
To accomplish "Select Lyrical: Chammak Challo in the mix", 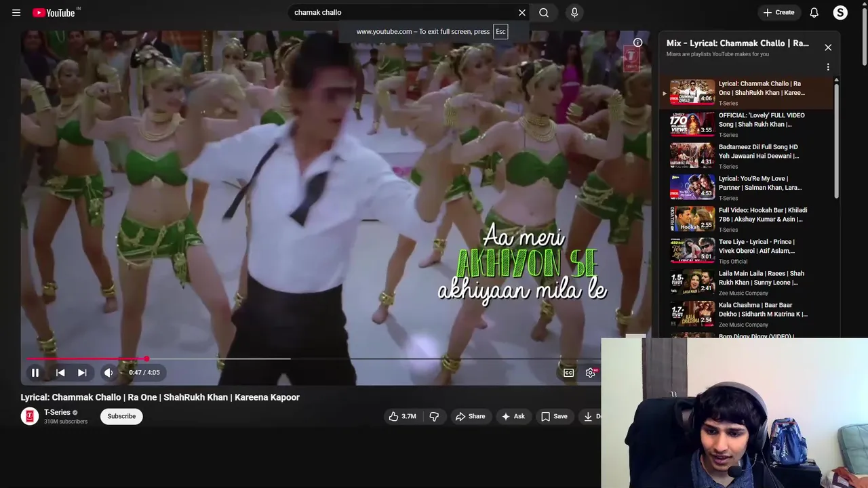I will tap(746, 93).
